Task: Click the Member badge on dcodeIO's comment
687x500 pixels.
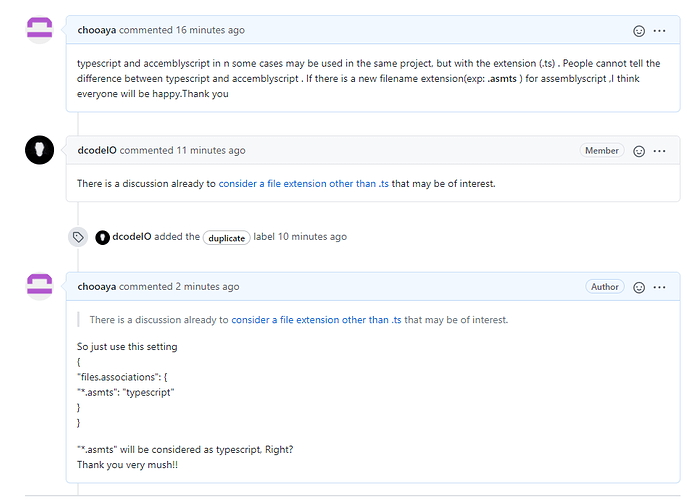Action: click(602, 150)
